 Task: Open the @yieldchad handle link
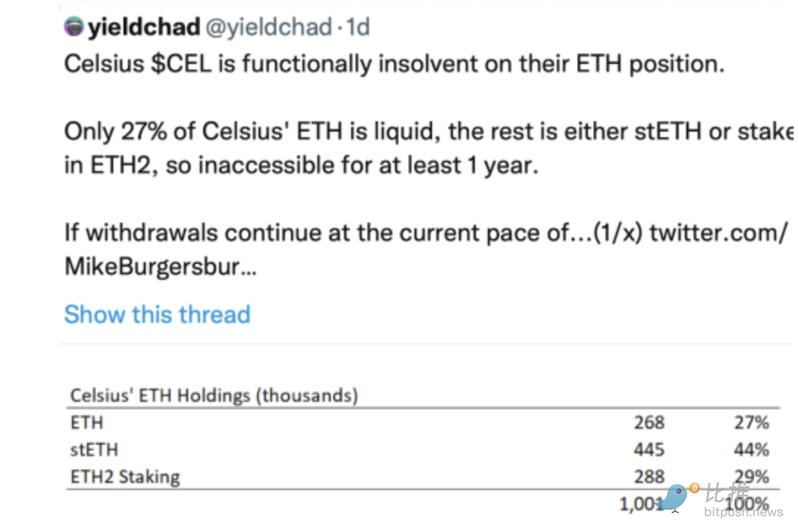click(269, 27)
